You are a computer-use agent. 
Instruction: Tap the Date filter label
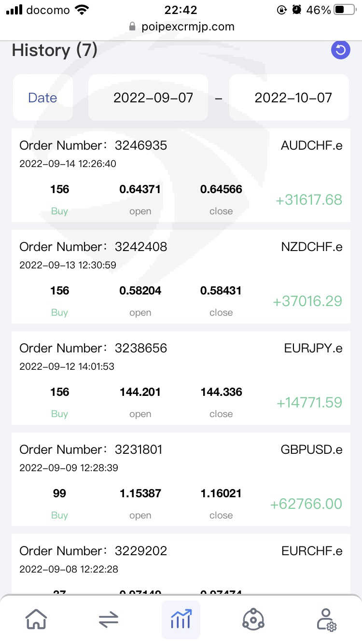42,98
